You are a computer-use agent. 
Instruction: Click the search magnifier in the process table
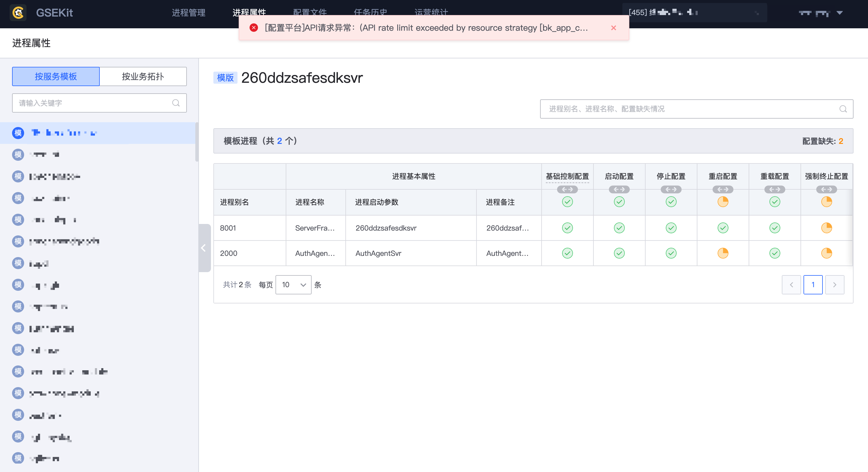coord(843,109)
